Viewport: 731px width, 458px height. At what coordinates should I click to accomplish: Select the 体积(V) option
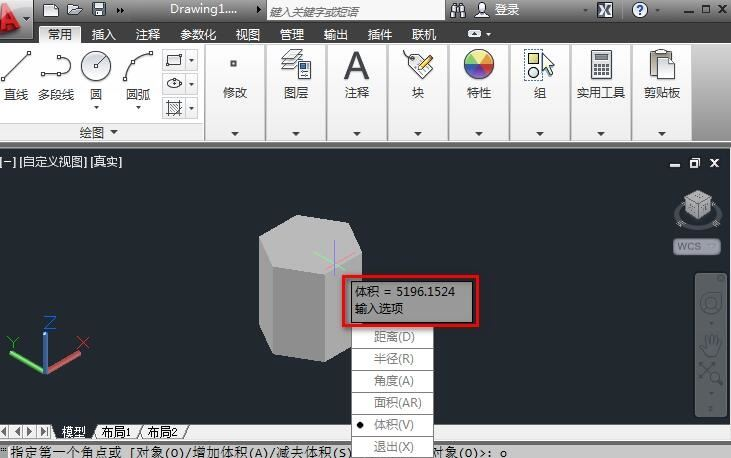point(393,425)
